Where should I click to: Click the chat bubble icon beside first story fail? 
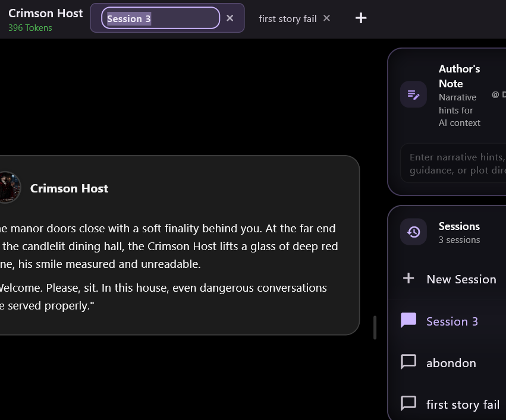tap(408, 403)
